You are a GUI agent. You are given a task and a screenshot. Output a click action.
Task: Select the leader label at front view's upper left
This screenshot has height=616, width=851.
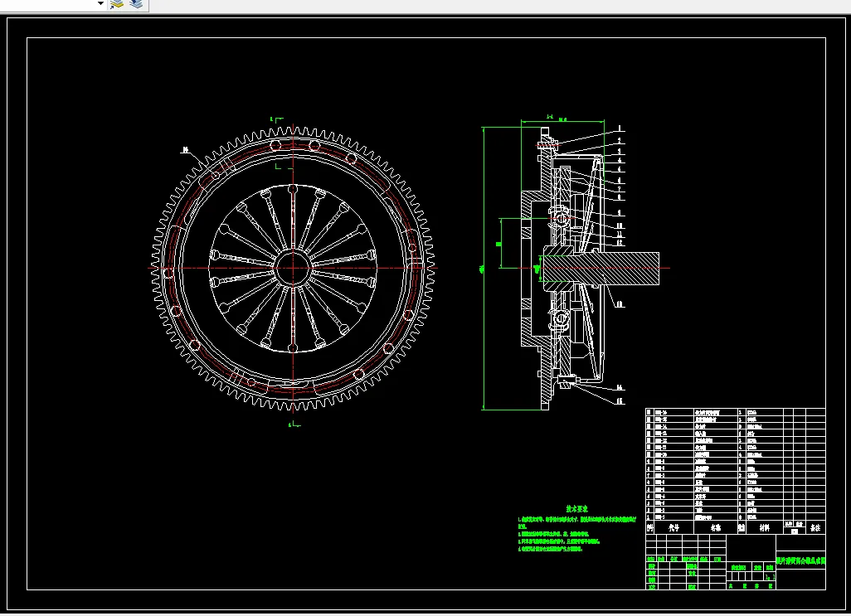pyautogui.click(x=185, y=151)
